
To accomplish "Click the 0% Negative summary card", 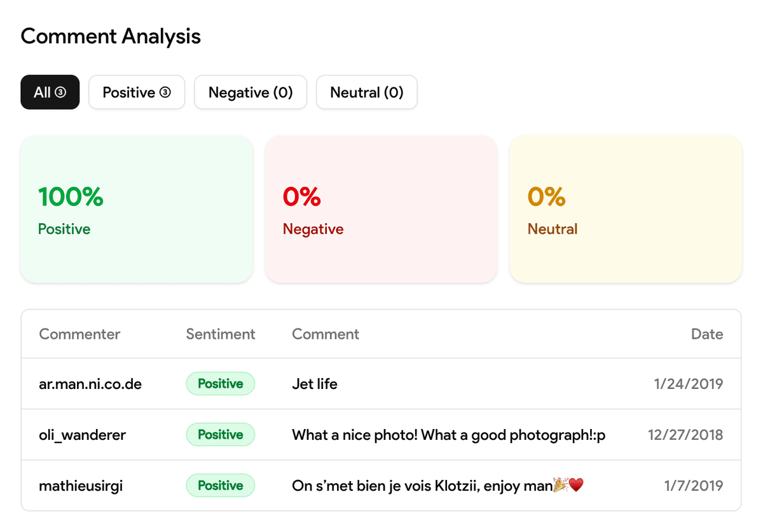I will pos(381,208).
